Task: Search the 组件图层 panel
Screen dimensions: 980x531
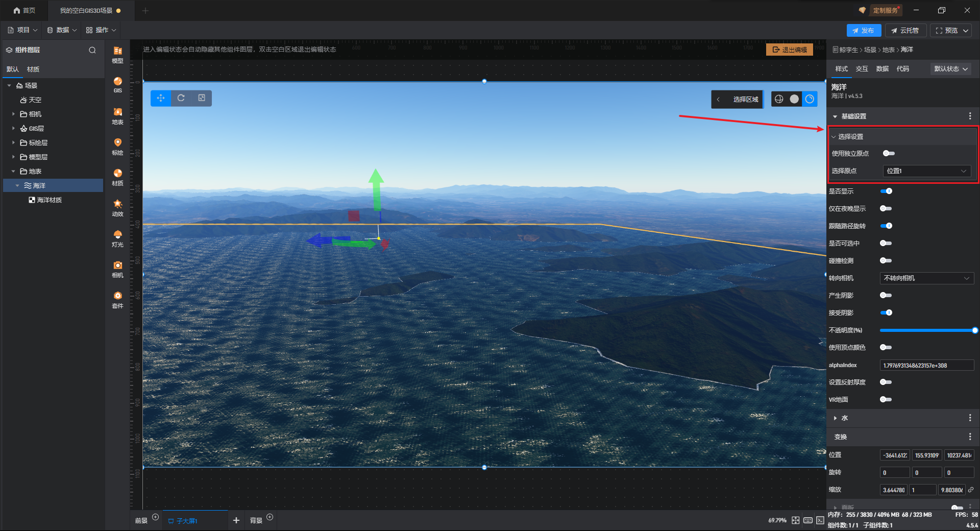Action: tap(92, 50)
